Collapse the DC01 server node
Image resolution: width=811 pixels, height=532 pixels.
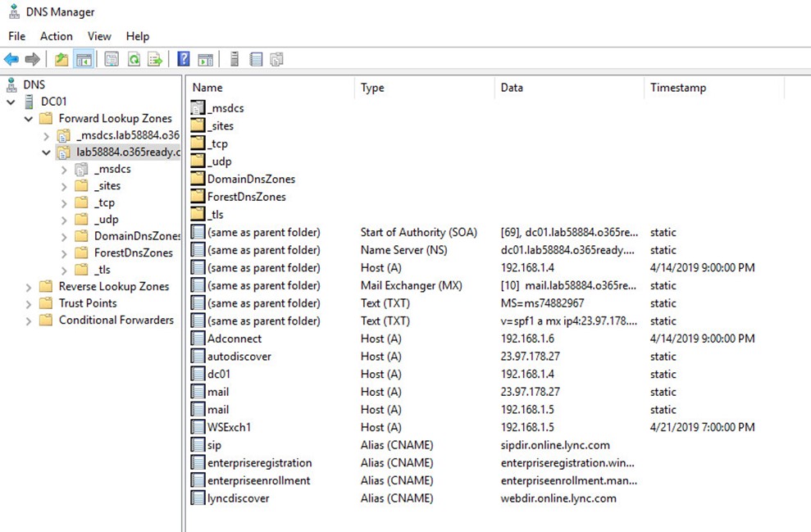click(x=11, y=102)
